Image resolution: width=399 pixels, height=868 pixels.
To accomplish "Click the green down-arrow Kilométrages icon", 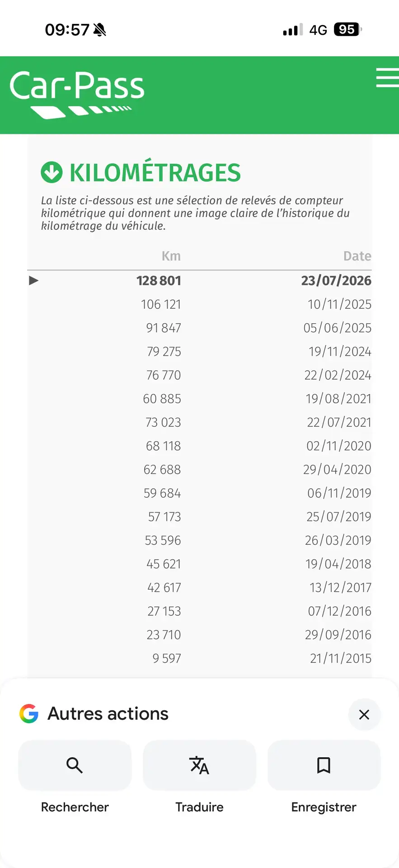I will (x=52, y=172).
